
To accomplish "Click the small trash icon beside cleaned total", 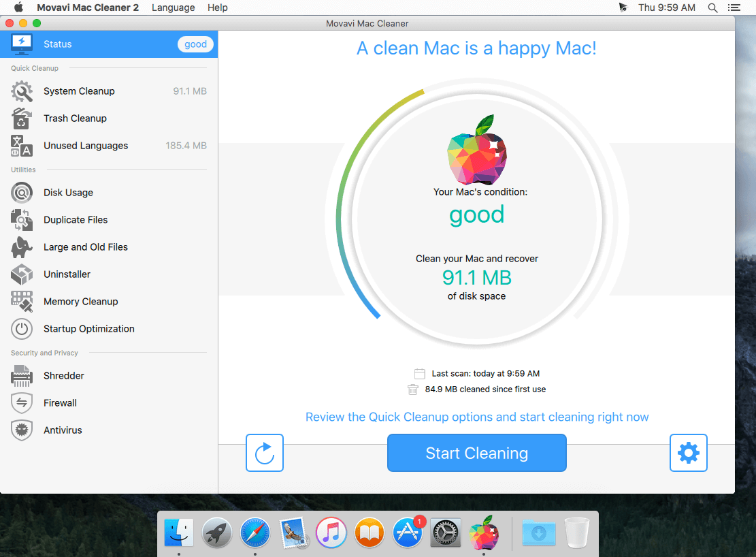I will [413, 389].
